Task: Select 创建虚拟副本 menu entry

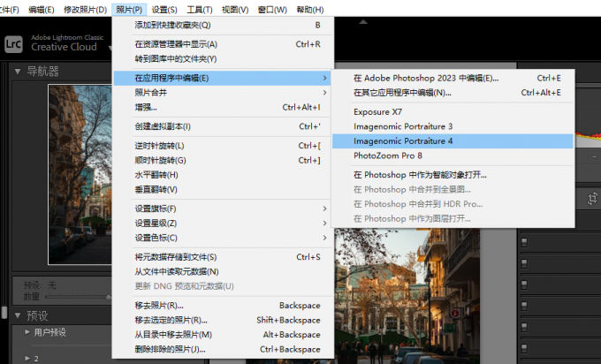Action: click(163, 126)
